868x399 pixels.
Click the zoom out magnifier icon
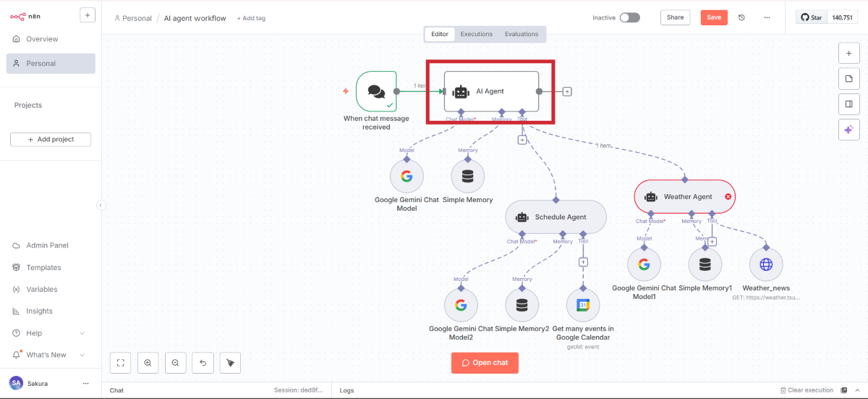pyautogui.click(x=175, y=363)
